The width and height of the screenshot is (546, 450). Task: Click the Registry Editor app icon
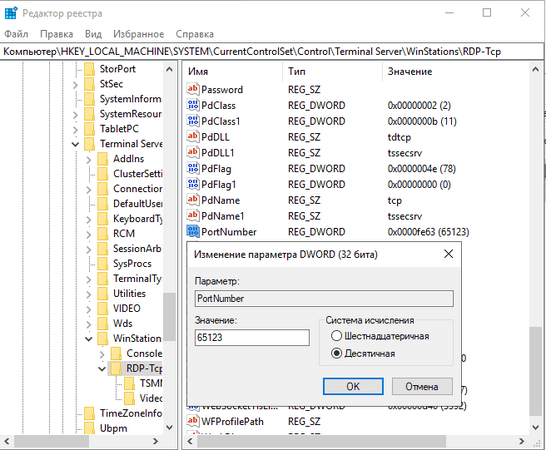tap(11, 13)
